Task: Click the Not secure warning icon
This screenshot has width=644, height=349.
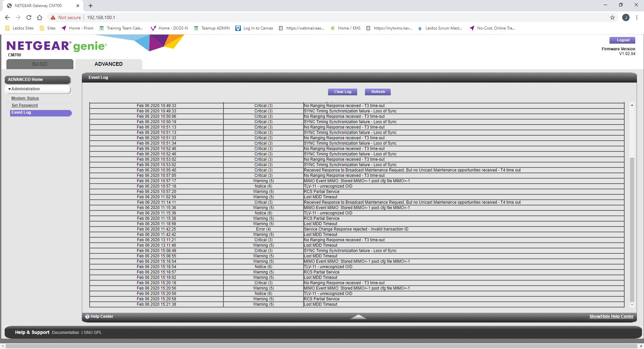Action: (53, 17)
